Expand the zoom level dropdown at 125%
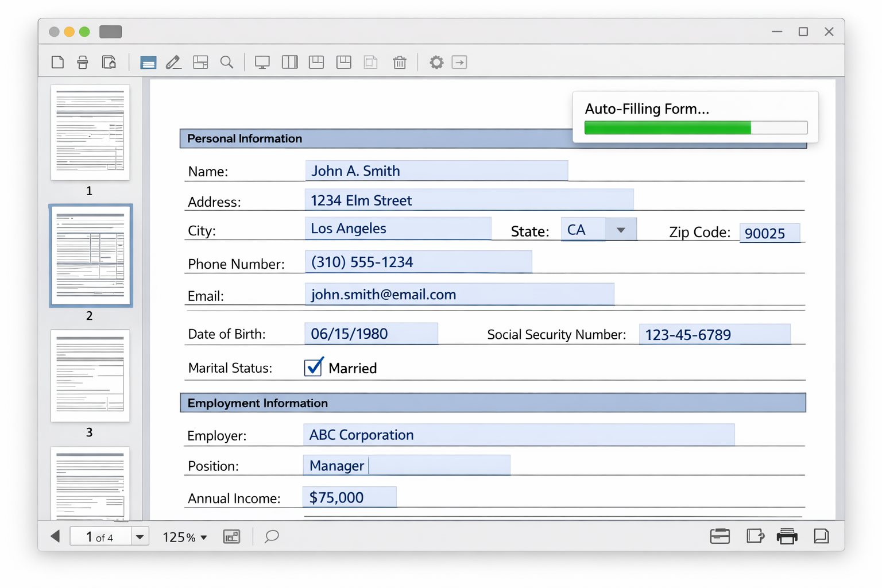This screenshot has width=882, height=588. [x=203, y=537]
